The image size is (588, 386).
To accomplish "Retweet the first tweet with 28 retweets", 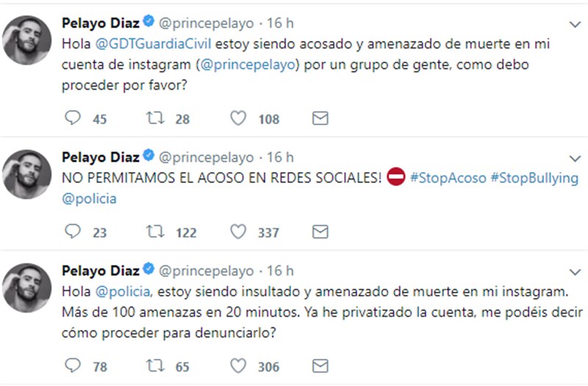I will pos(155,118).
